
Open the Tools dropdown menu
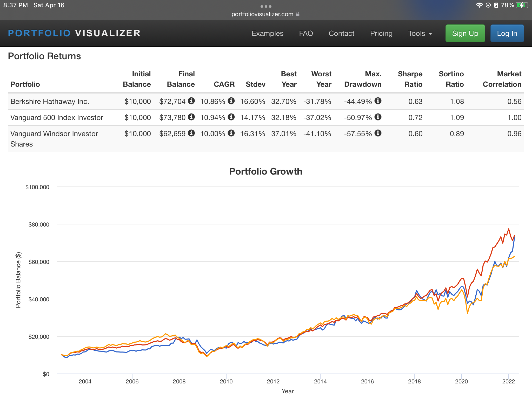click(420, 34)
